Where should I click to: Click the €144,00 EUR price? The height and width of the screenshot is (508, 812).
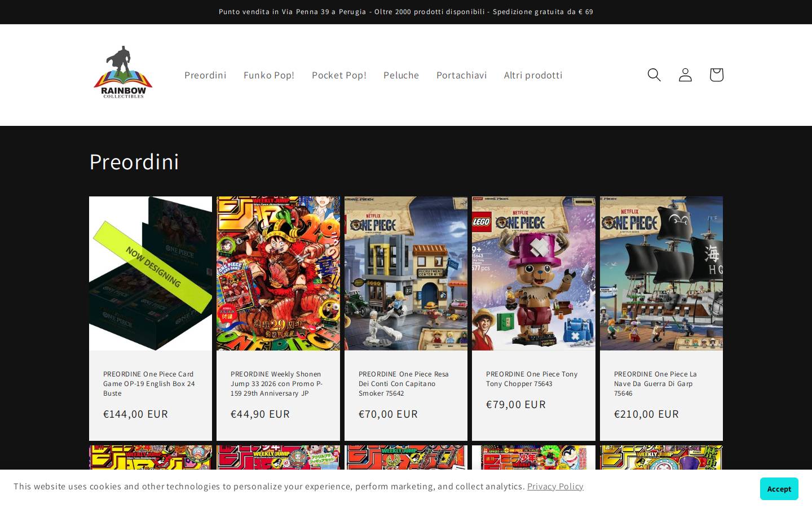tap(135, 414)
